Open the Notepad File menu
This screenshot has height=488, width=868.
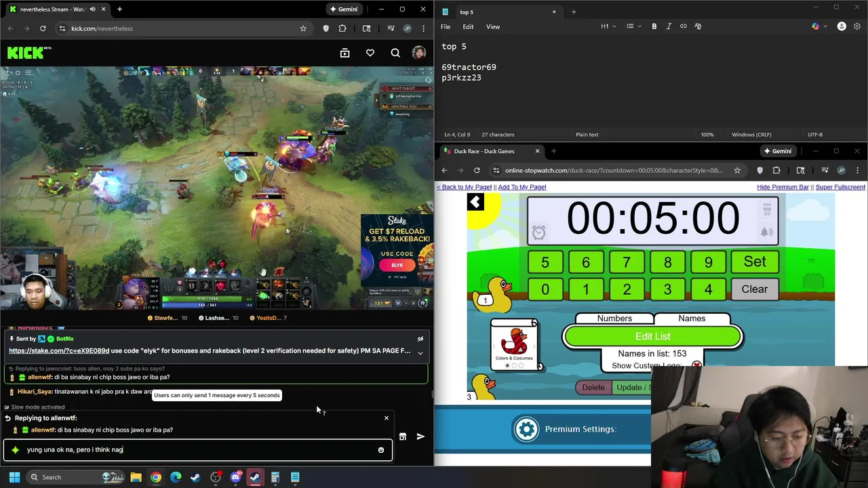[446, 26]
